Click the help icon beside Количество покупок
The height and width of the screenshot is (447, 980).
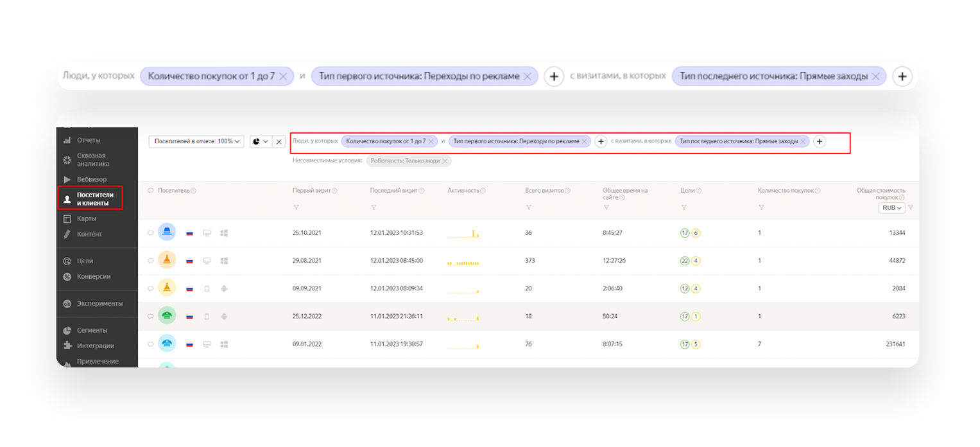click(818, 191)
